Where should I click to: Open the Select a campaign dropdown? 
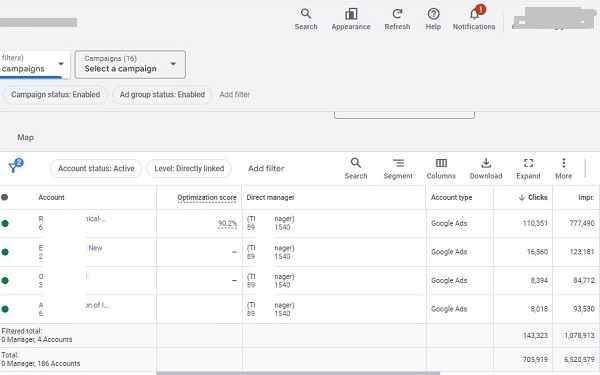point(130,64)
